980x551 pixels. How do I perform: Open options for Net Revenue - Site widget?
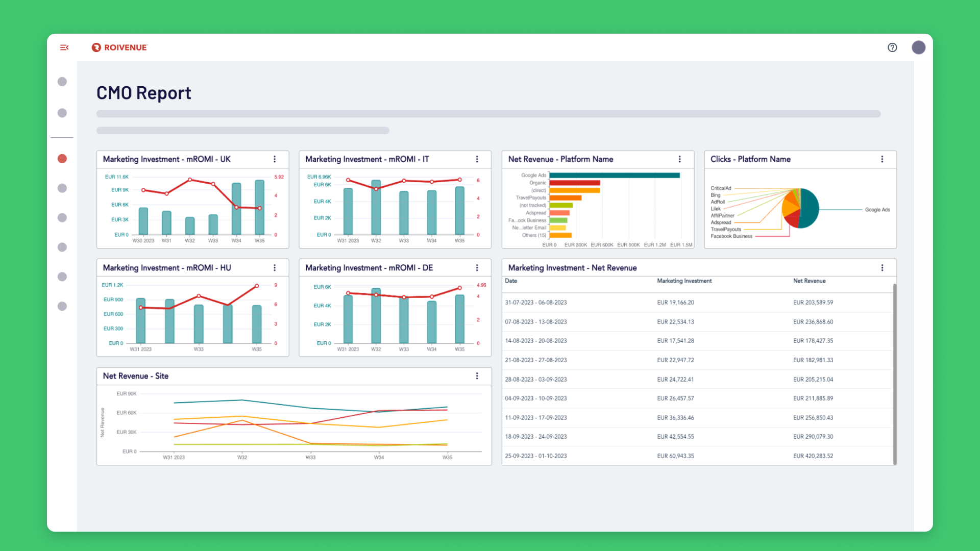click(x=477, y=376)
